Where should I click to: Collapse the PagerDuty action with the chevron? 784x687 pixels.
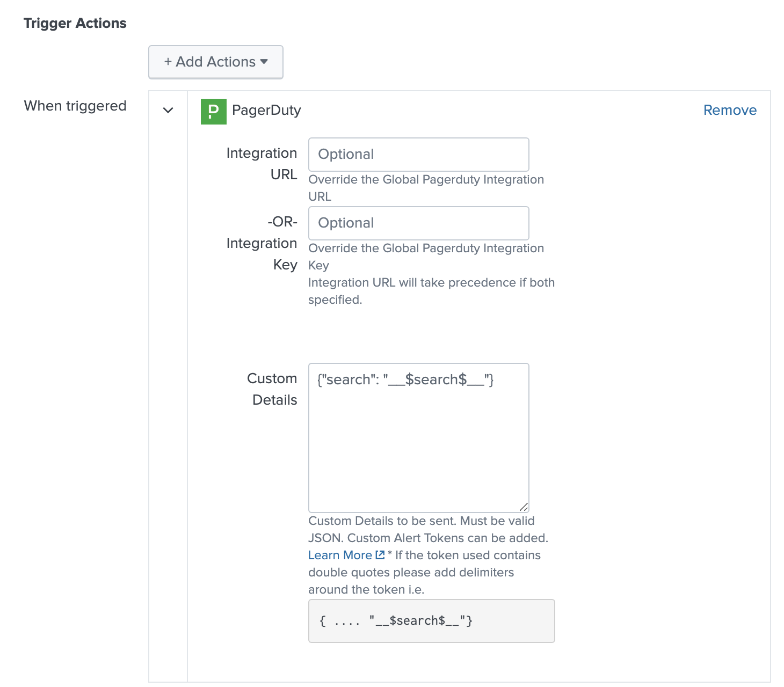click(x=168, y=111)
